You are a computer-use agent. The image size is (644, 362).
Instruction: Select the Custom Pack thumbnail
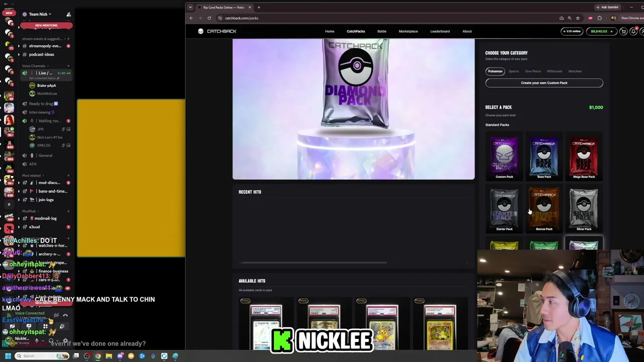click(504, 157)
